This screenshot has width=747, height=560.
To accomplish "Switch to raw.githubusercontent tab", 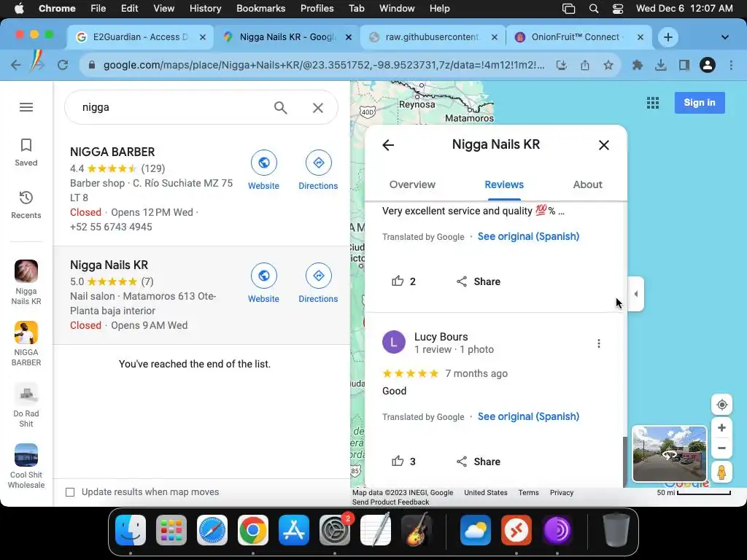I will click(x=431, y=37).
